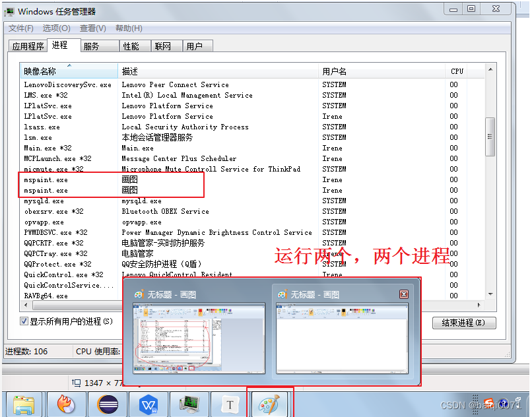Select the PWMDBSVC.exe *32 process

[x=55, y=232]
